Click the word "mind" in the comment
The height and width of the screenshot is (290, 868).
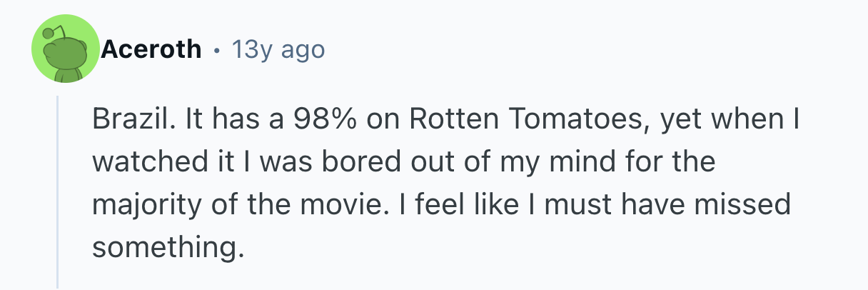(x=574, y=162)
